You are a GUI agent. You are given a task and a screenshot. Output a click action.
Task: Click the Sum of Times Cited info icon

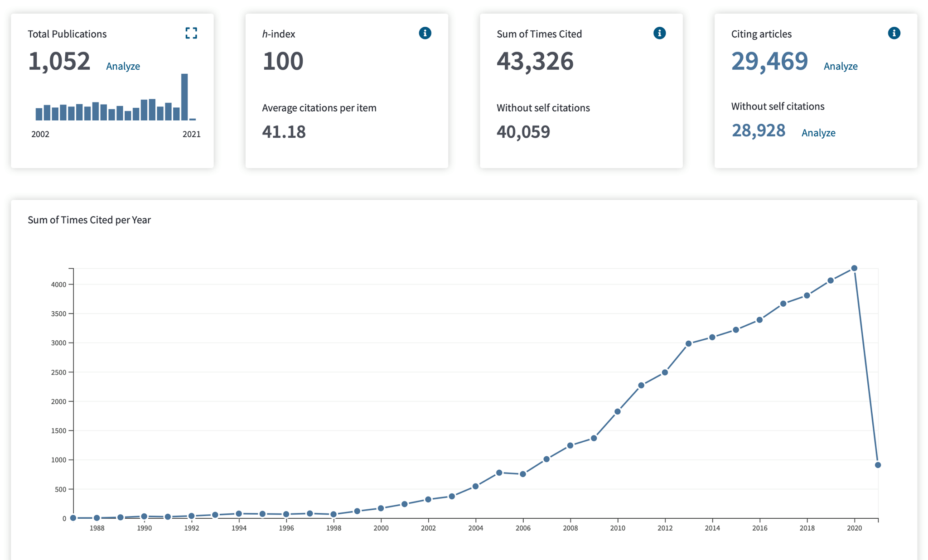click(659, 33)
